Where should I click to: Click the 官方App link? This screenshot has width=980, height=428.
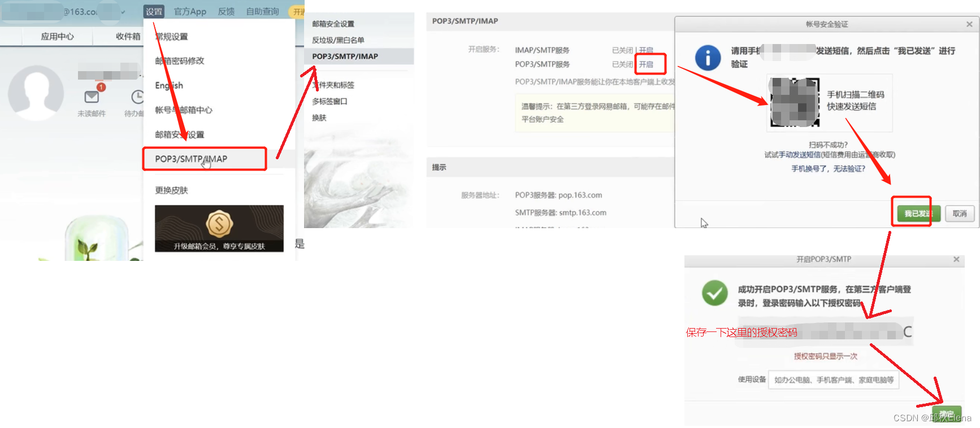(190, 11)
